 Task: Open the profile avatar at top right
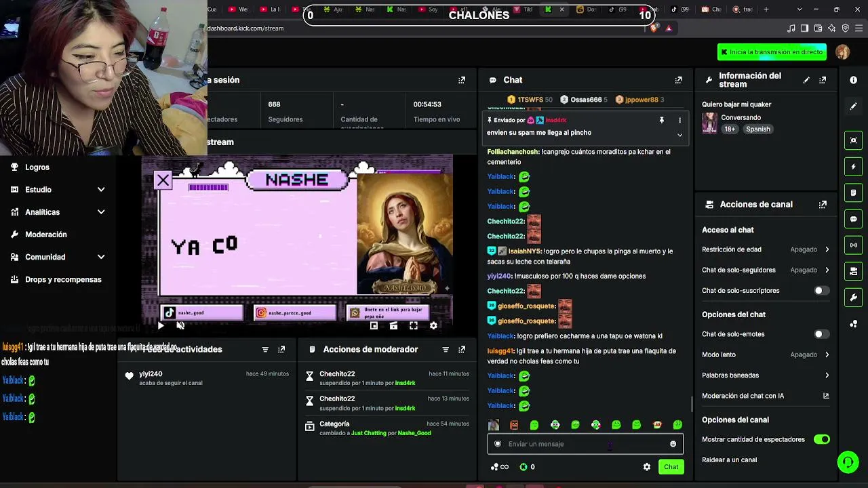tap(843, 52)
